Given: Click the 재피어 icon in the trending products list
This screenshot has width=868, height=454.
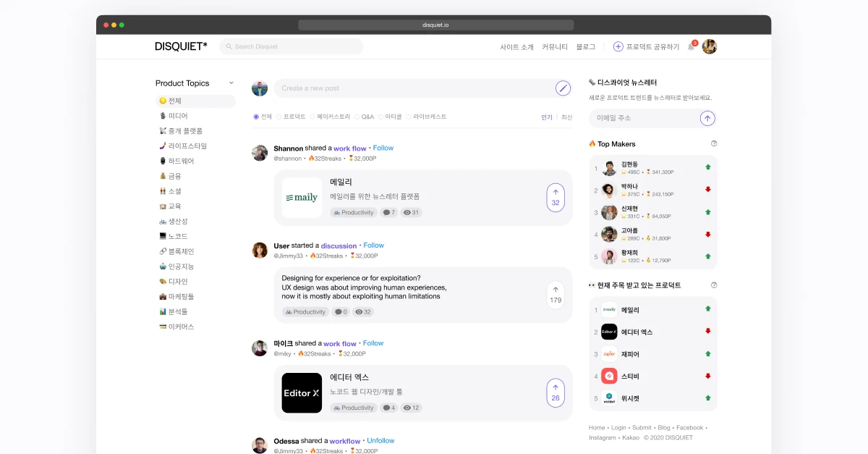Looking at the screenshot, I should tap(609, 354).
